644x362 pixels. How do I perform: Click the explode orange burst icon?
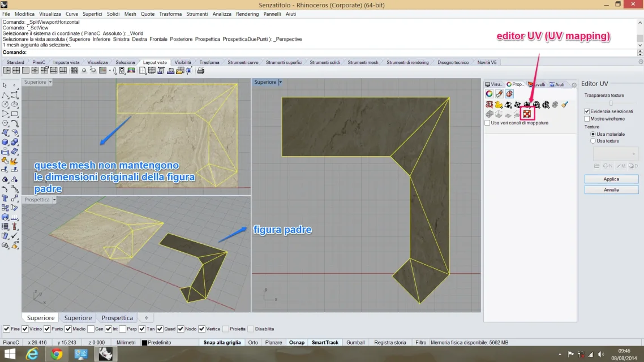(14, 161)
